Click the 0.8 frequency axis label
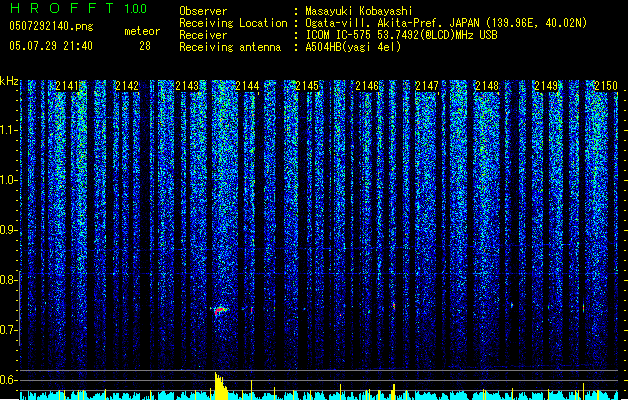Screen dimensions: 629x400 pyautogui.click(x=8, y=280)
